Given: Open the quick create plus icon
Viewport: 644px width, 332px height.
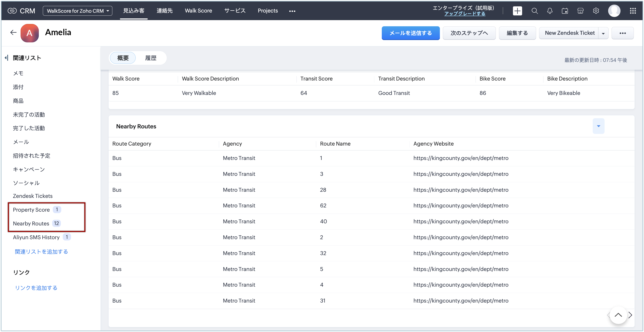Looking at the screenshot, I should [517, 11].
